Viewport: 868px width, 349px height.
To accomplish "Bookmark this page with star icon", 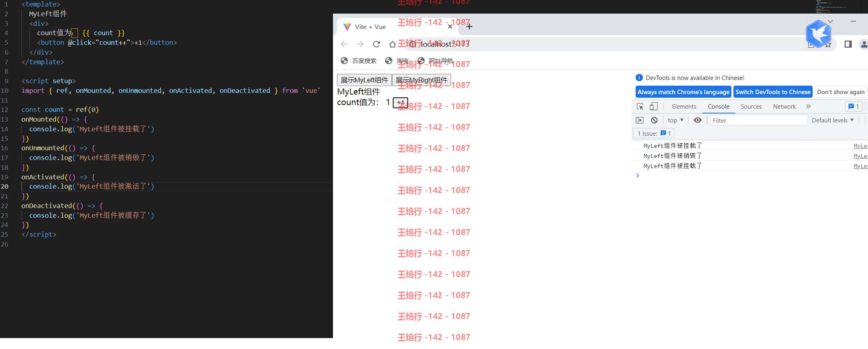I will coord(828,44).
